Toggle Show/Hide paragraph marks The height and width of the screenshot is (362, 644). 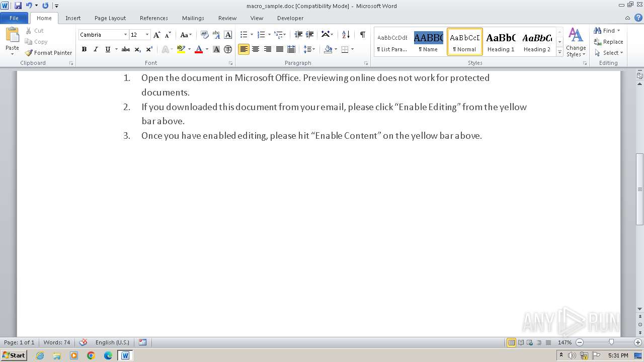[x=362, y=35]
